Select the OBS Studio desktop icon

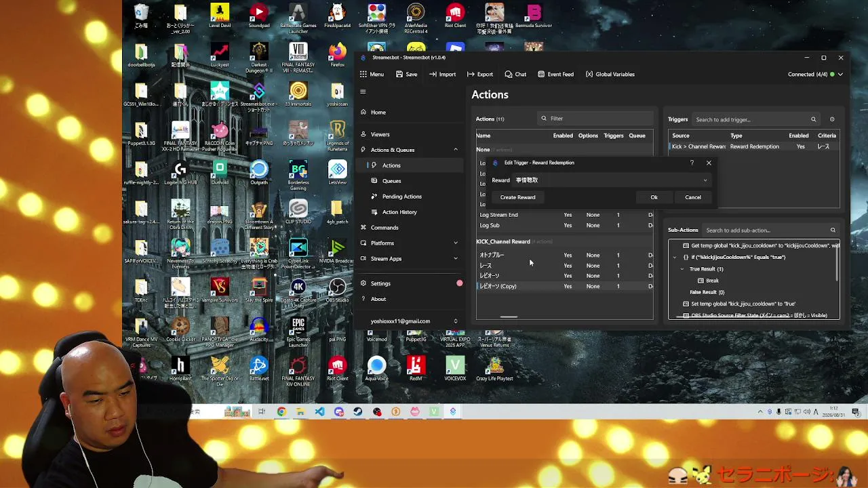tap(338, 291)
